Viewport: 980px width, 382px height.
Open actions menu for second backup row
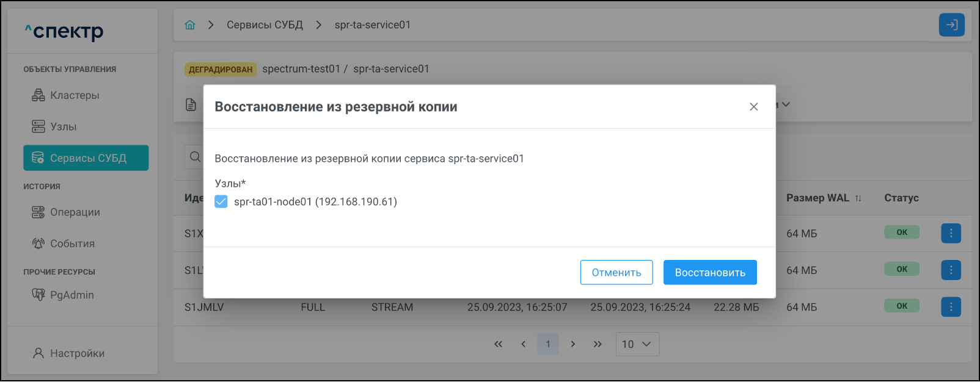pyautogui.click(x=951, y=270)
